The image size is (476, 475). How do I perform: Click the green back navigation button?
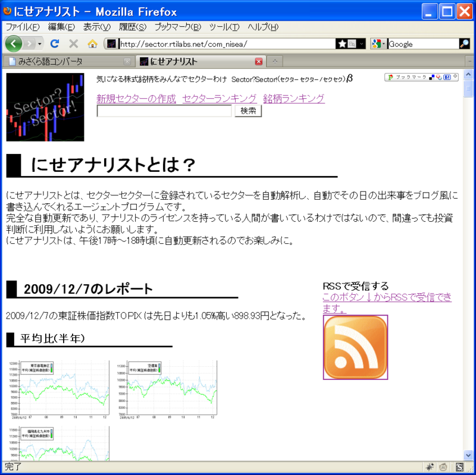(13, 44)
